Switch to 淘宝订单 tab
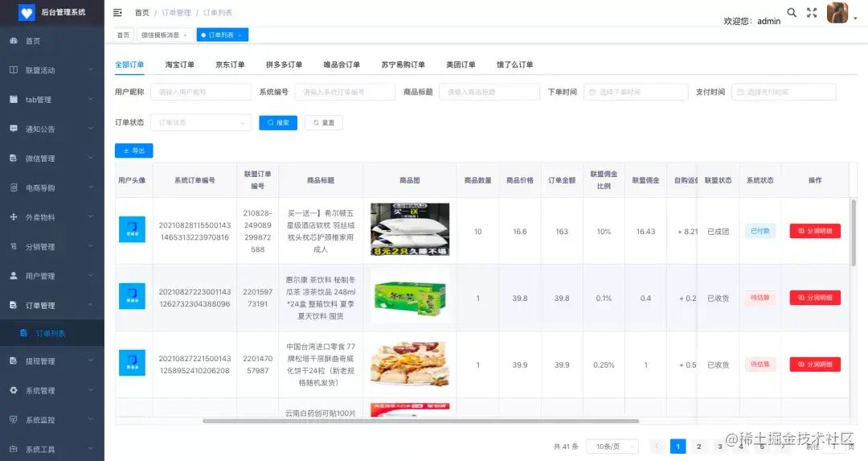This screenshot has height=461, width=868. point(179,64)
